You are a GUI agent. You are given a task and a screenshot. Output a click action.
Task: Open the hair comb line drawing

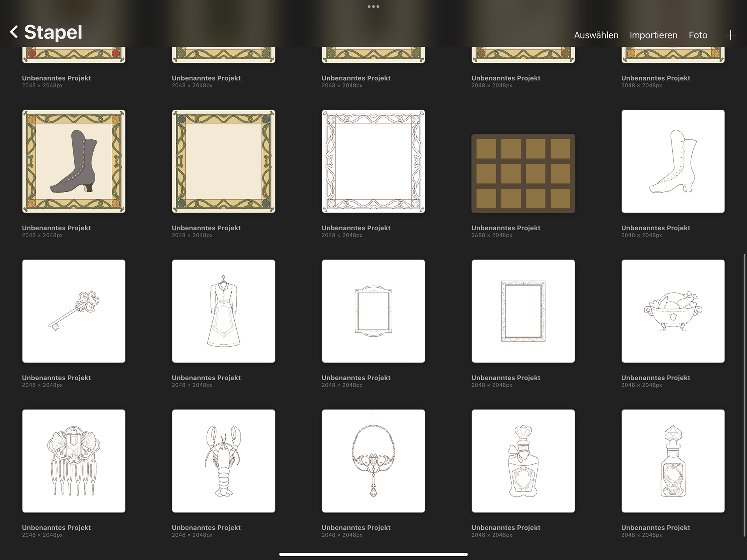74,461
